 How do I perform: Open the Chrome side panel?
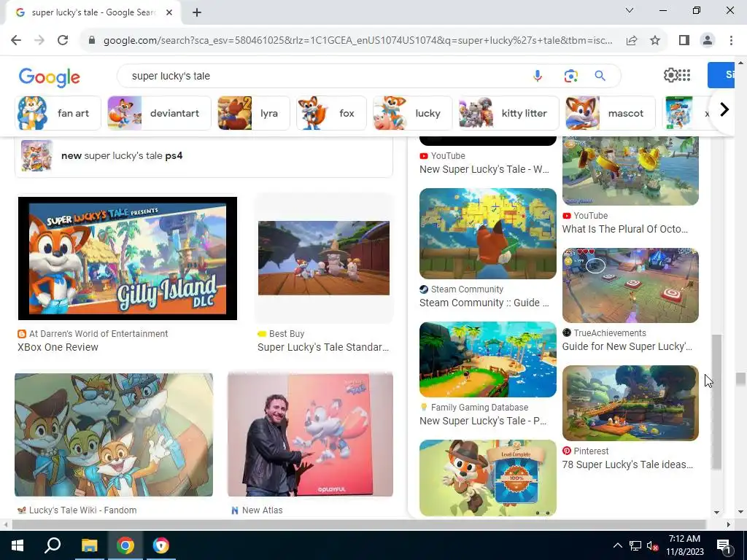click(684, 40)
